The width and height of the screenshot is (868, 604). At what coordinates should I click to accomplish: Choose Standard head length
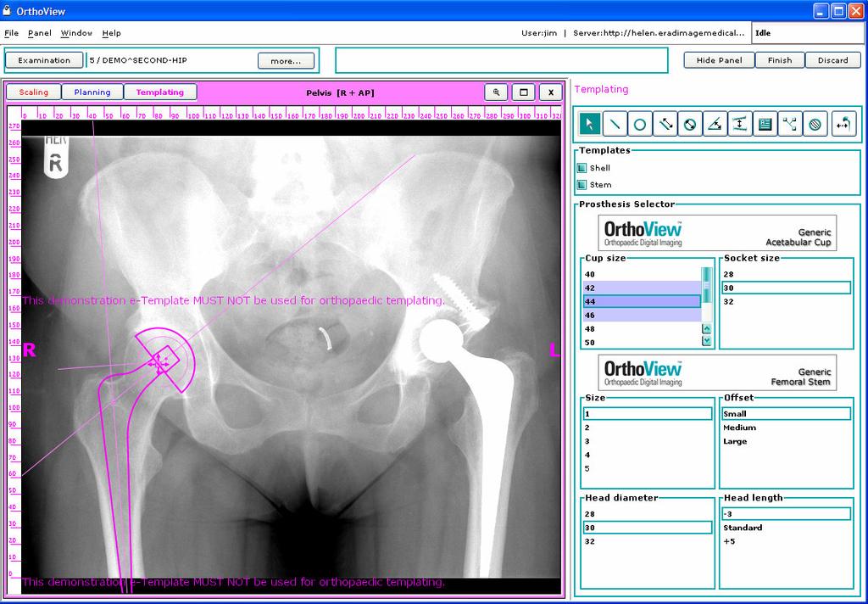click(786, 528)
